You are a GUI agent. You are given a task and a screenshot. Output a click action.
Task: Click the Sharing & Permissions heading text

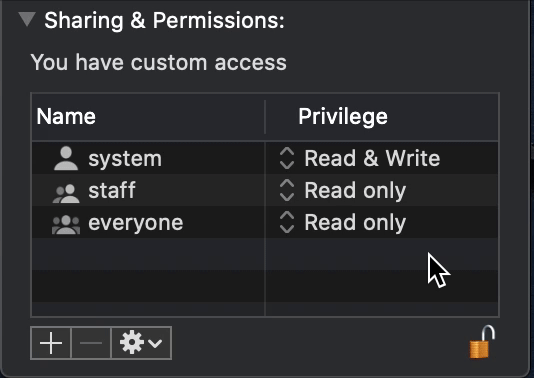pyautogui.click(x=164, y=20)
